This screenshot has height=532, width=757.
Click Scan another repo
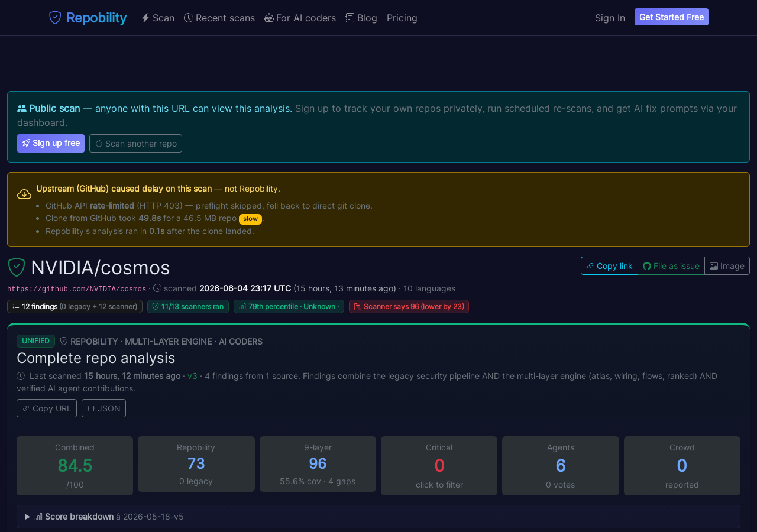(135, 143)
